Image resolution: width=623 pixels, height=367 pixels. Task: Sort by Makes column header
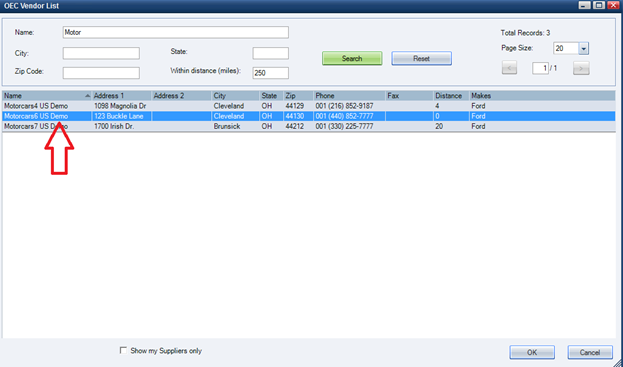click(x=542, y=96)
